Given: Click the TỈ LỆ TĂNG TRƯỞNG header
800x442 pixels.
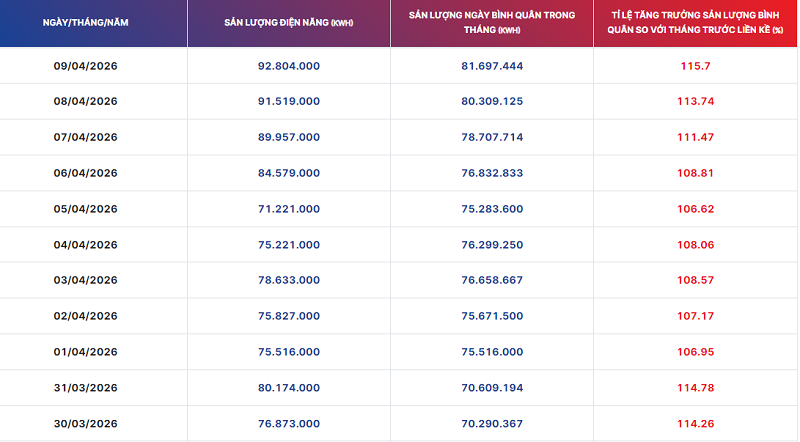Looking at the screenshot, I should [x=695, y=22].
